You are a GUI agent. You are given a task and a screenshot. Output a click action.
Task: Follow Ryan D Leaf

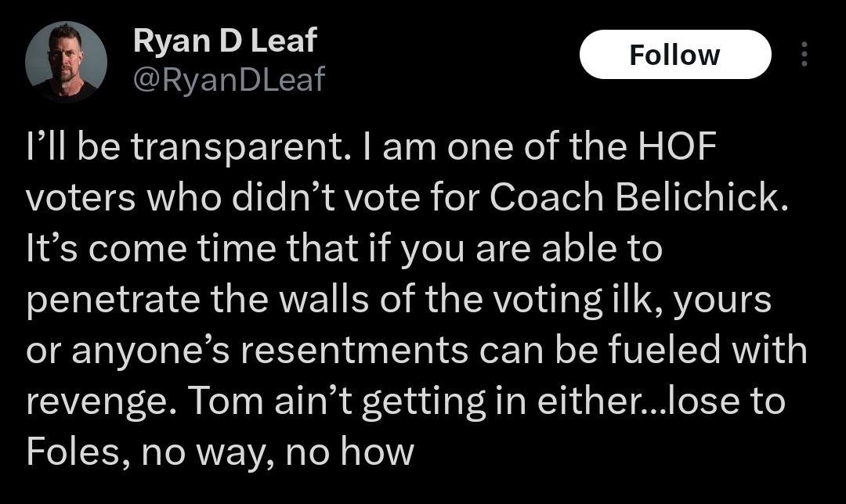[674, 55]
